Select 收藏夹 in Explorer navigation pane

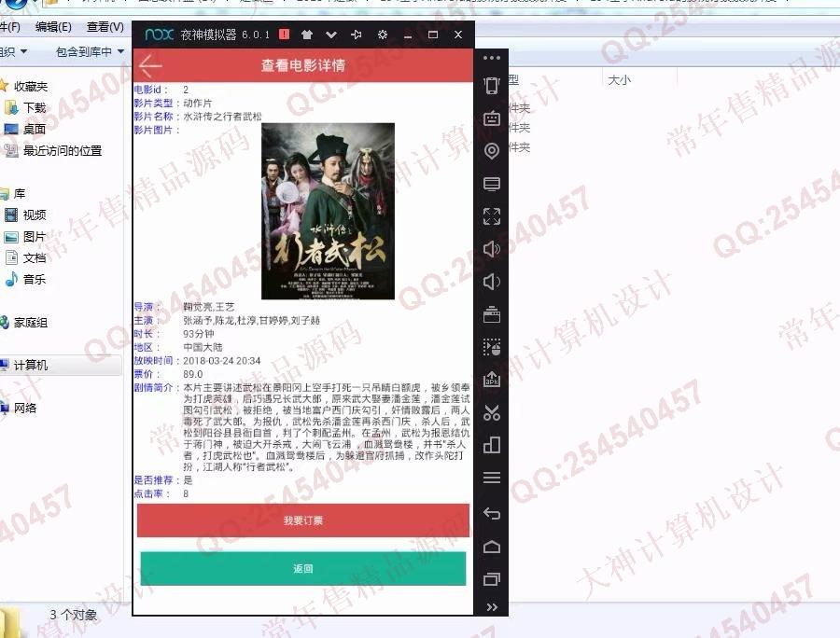pos(31,86)
